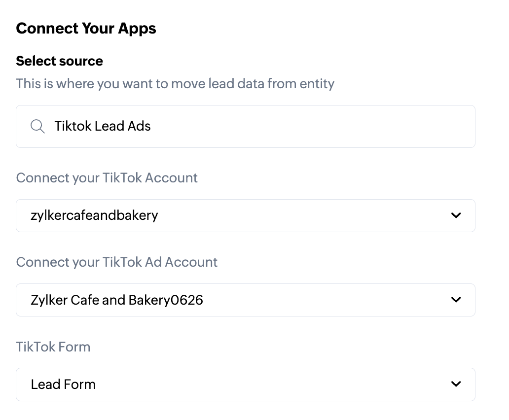The image size is (509, 420).
Task: Click the magnifying glass search icon
Action: pos(37,126)
